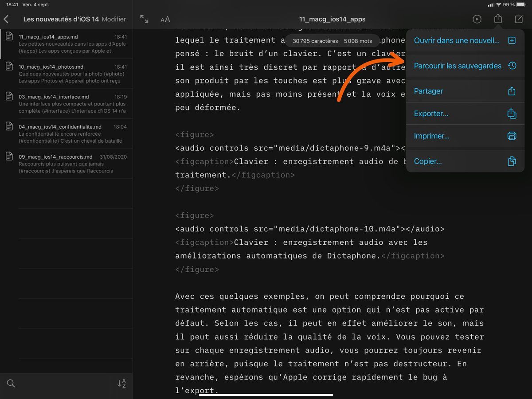Compose a new document with the pencil icon
532x399 pixels.
(518, 19)
